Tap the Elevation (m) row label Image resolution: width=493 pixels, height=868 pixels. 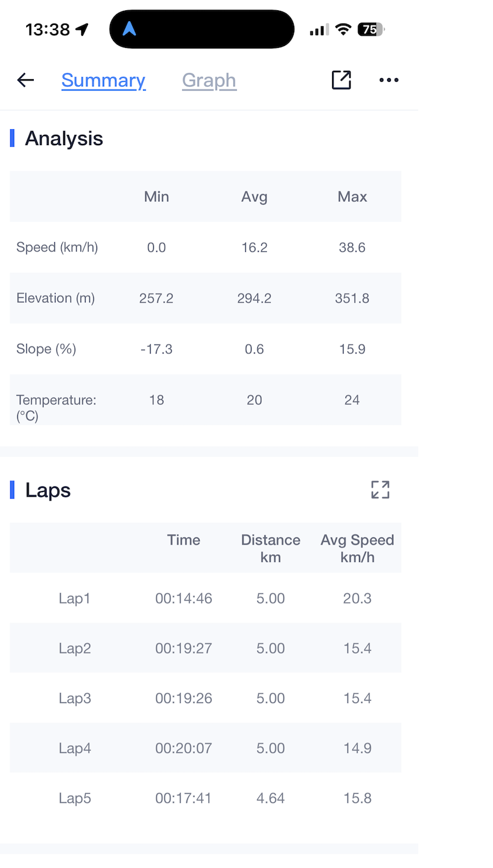coord(56,298)
